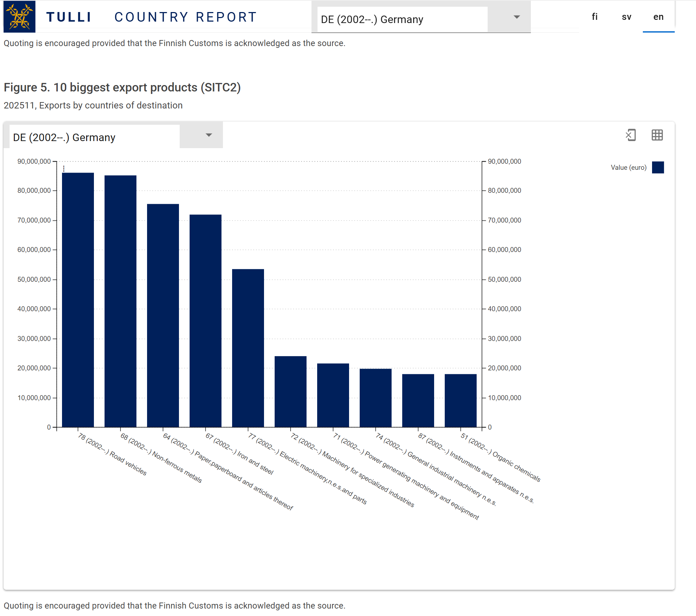The image size is (696, 616).
Task: Click the Non-ferrous metals bar
Action: coord(120,301)
